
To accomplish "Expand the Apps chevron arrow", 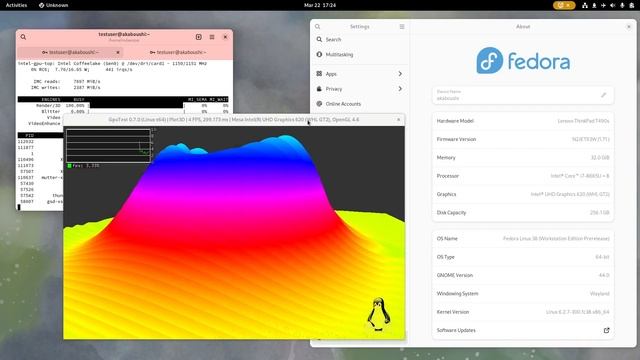I will 400,74.
